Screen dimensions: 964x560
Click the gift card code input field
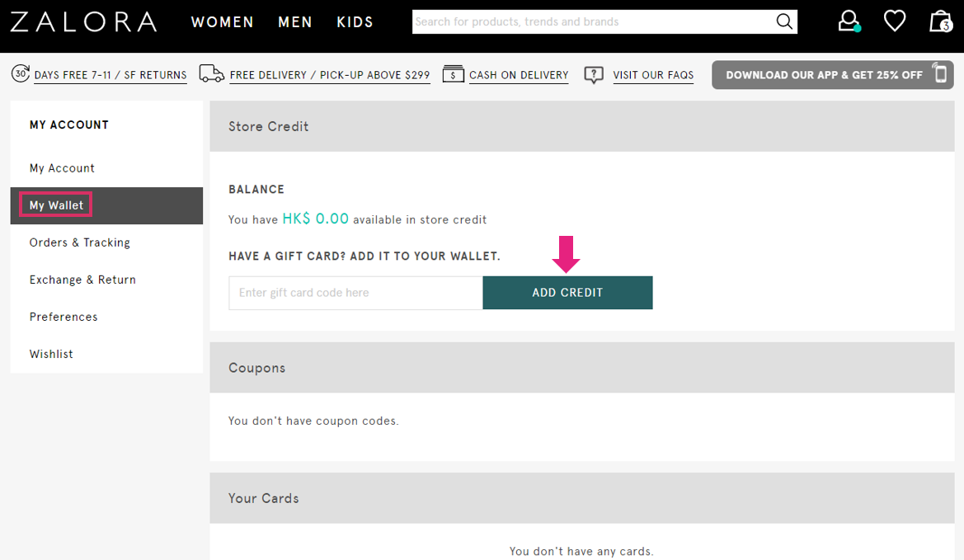coord(355,292)
